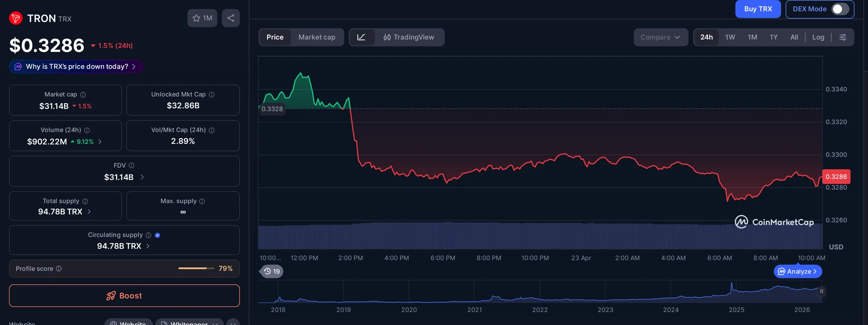Click 2021 on the historical mini chart
Image resolution: width=868 pixels, height=325 pixels.
pos(474,310)
